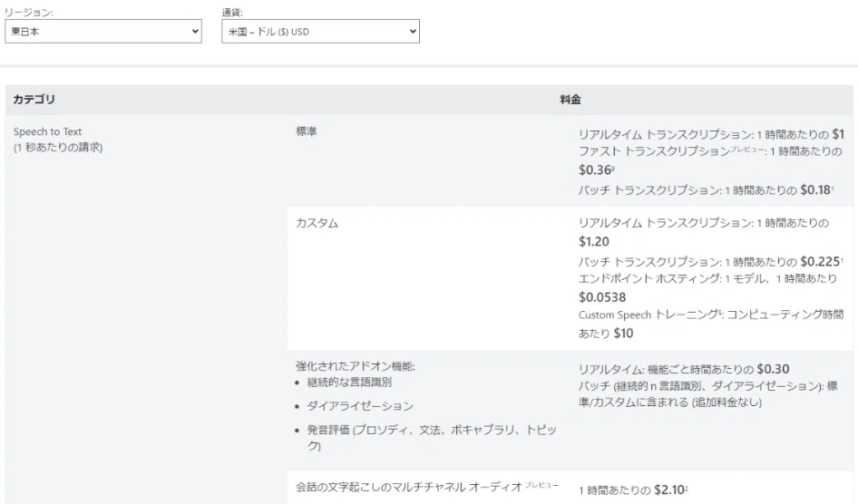Click the リージョン: field label
This screenshot has width=858, height=504.
point(29,12)
